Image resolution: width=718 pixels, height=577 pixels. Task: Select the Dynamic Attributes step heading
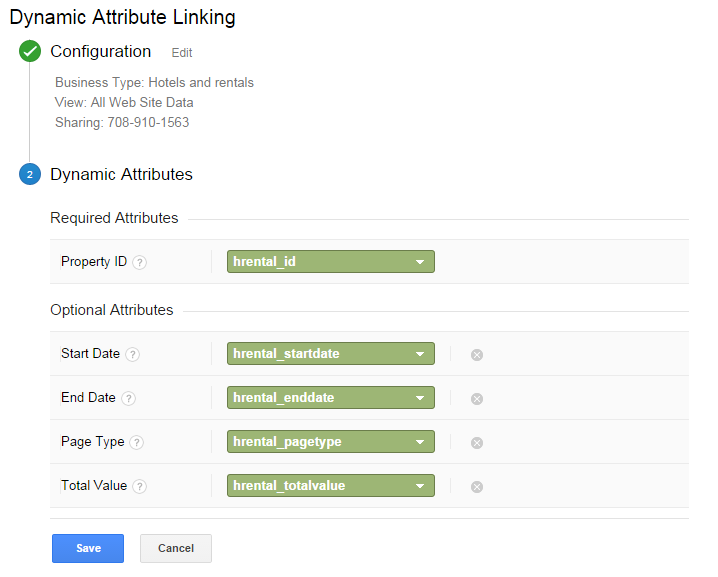[121, 174]
